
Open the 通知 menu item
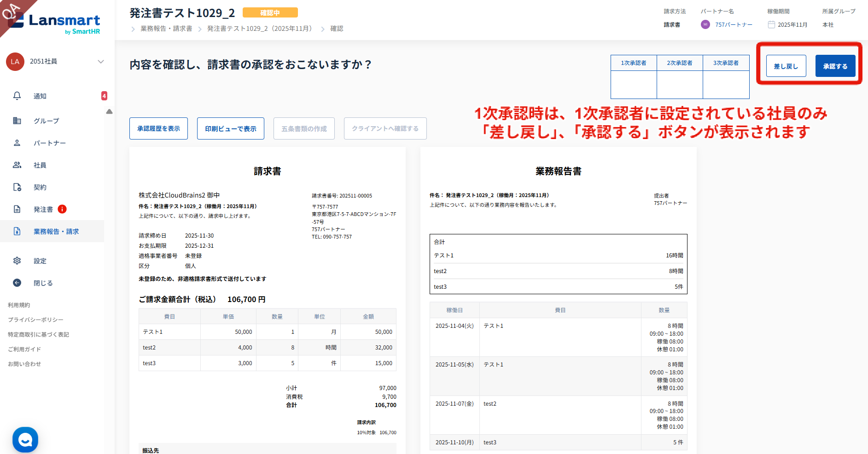tap(40, 96)
